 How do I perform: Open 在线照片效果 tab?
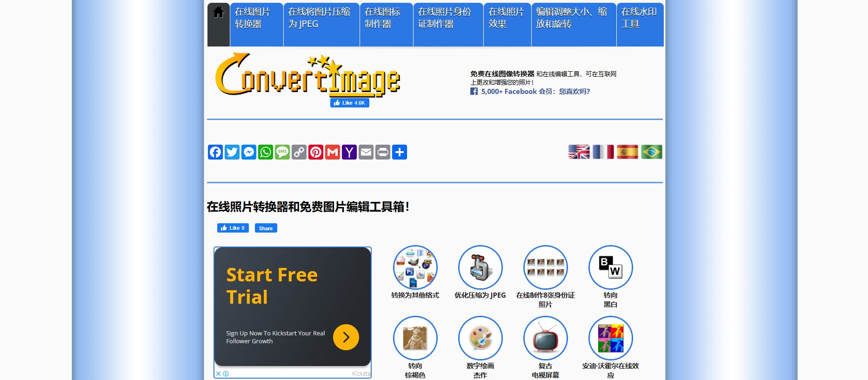[507, 24]
